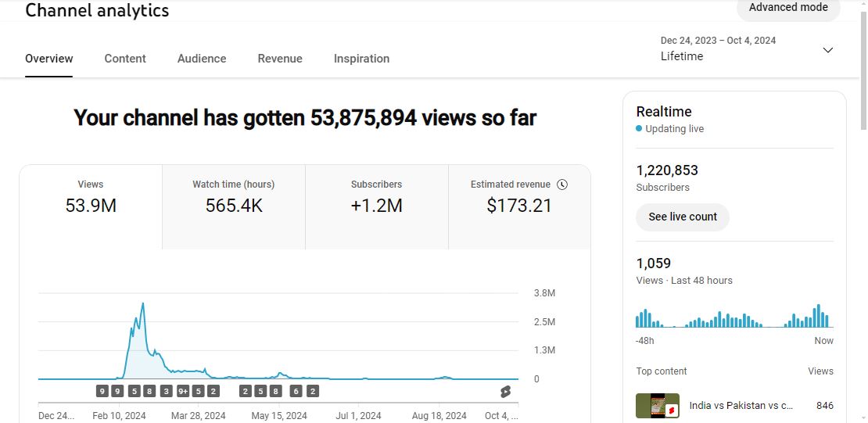Open the "9+" video marker on the chart
The image size is (868, 423).
click(183, 392)
